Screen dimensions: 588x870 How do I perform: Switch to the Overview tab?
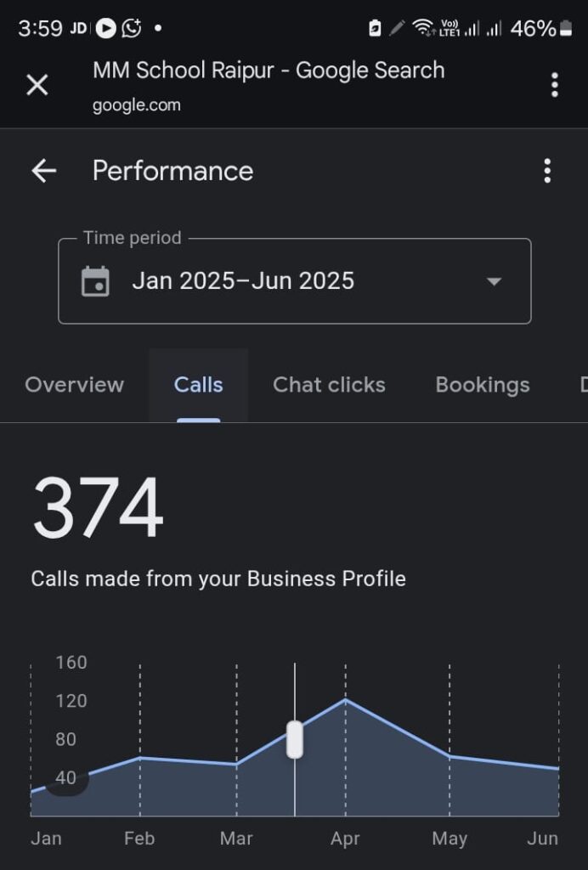75,385
